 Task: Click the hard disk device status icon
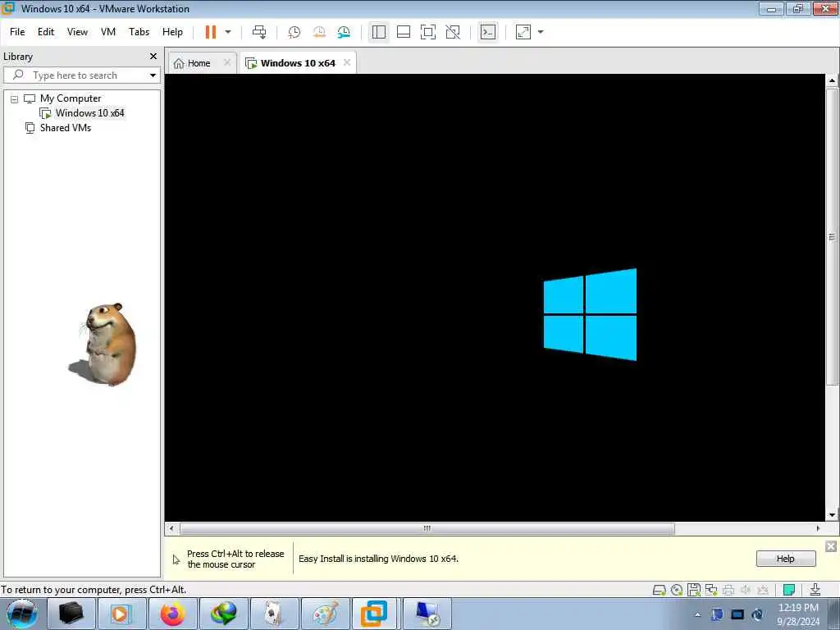(659, 591)
